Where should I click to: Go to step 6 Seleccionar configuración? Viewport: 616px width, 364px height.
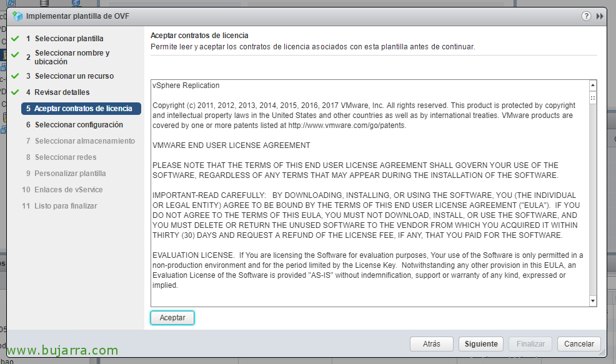pyautogui.click(x=74, y=124)
